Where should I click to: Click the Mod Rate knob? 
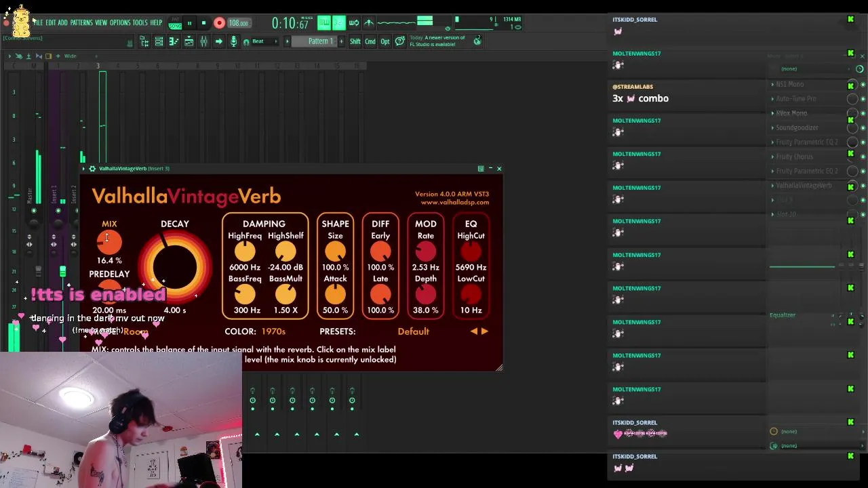click(426, 251)
